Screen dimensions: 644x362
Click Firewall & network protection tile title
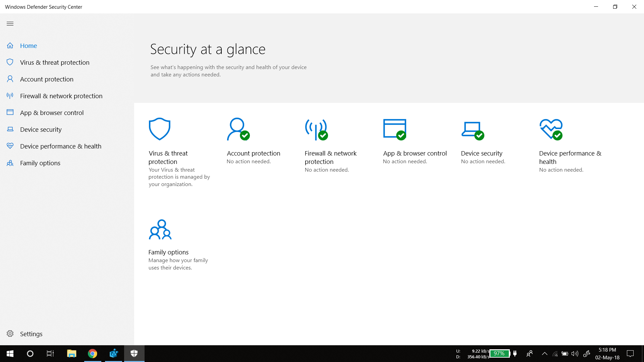click(330, 158)
